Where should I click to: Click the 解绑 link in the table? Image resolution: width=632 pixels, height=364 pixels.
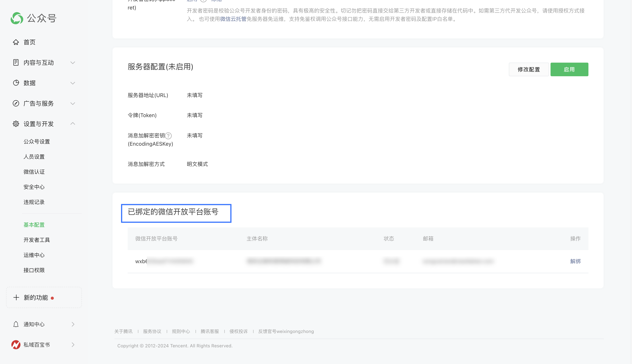pyautogui.click(x=575, y=261)
